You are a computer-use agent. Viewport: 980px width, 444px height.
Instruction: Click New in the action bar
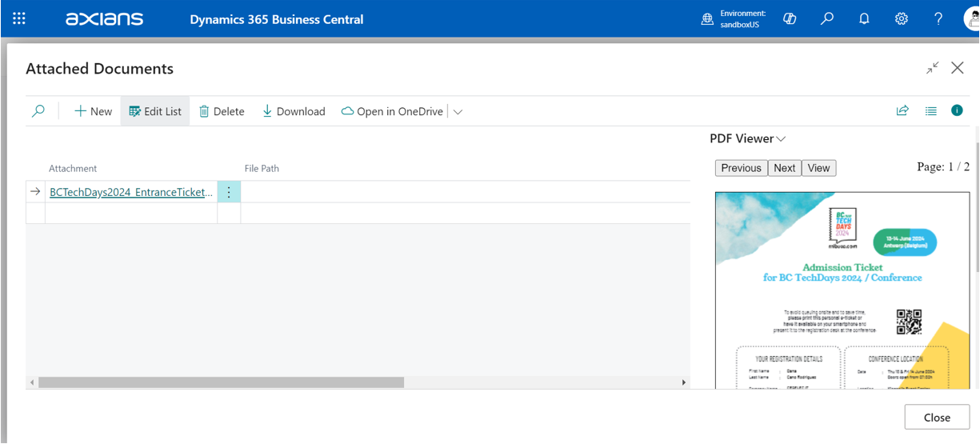tap(93, 111)
